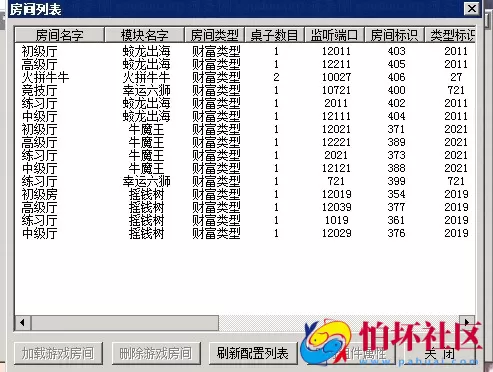Close the 房间列表 dialog with the X
The image size is (493, 372).
(472, 8)
